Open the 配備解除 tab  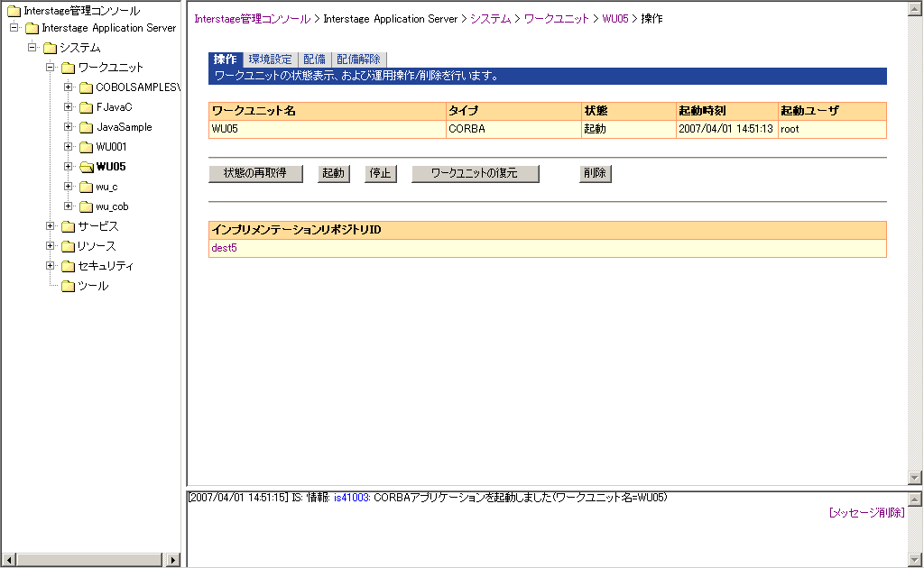coord(359,60)
